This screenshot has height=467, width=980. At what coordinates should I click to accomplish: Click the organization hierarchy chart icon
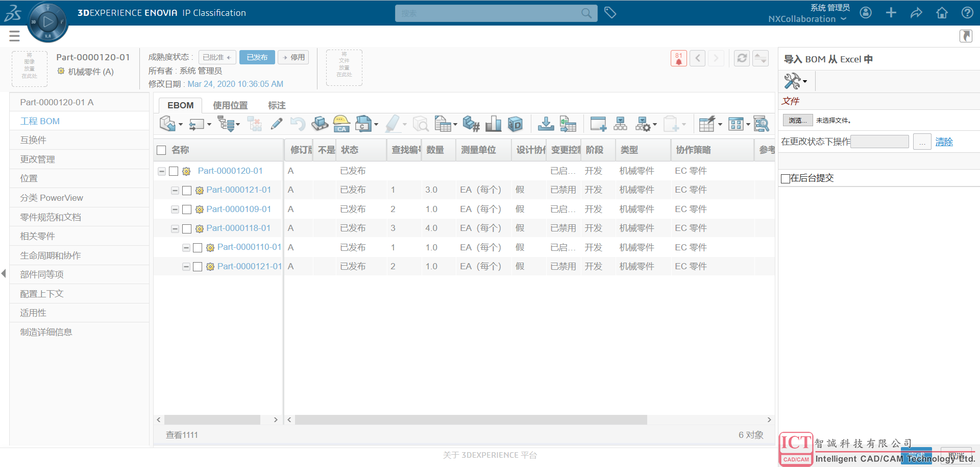[620, 124]
